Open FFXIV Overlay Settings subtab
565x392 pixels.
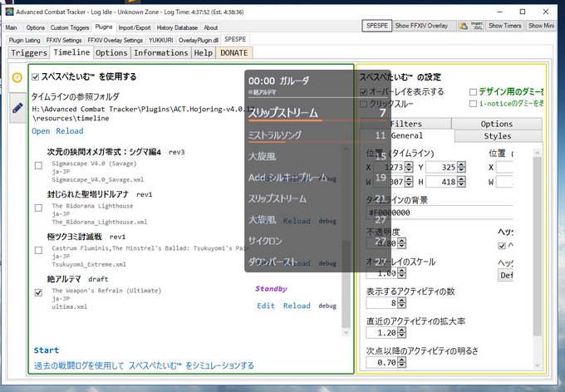point(115,40)
